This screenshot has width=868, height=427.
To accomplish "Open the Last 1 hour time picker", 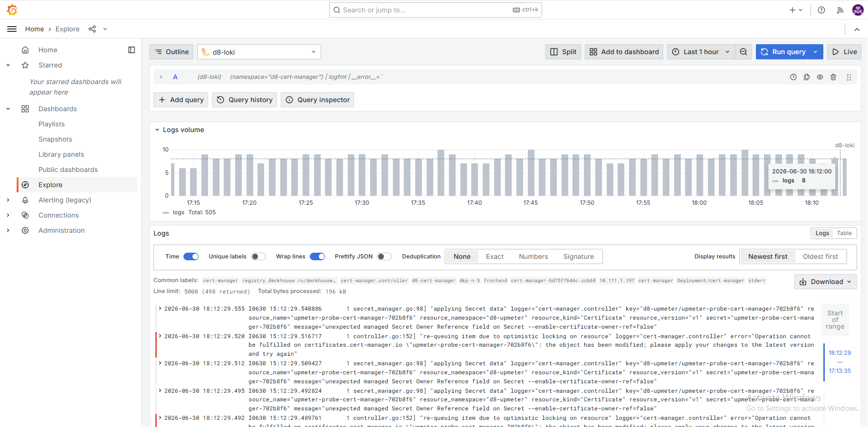I will 701,52.
